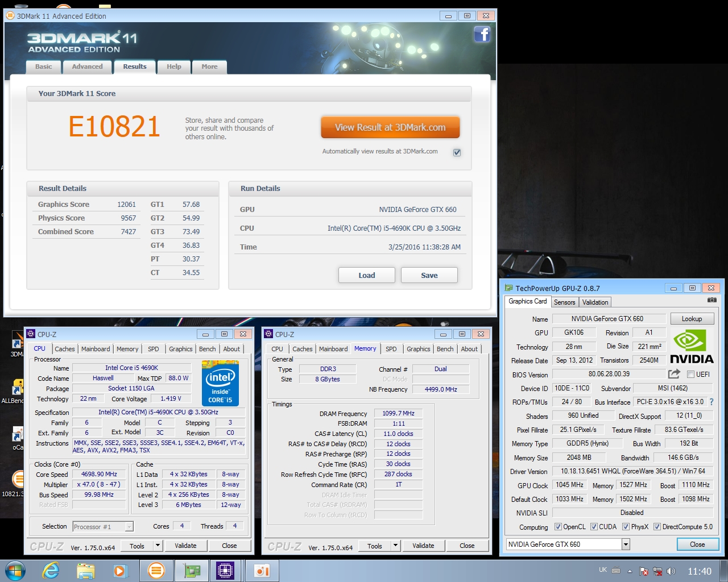Switch to the Sensors tab in GPU-Z
This screenshot has height=582, width=728.
pos(565,302)
